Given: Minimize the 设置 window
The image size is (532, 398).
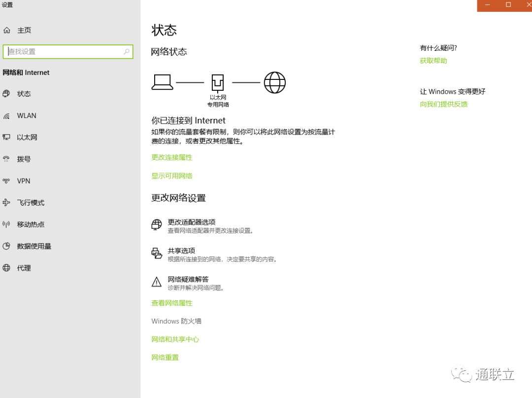Looking at the screenshot, I should click(x=488, y=5).
